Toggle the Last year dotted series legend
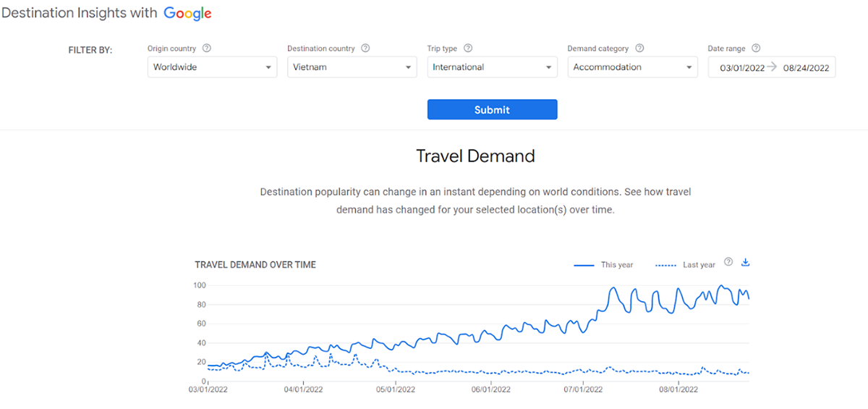 click(685, 265)
